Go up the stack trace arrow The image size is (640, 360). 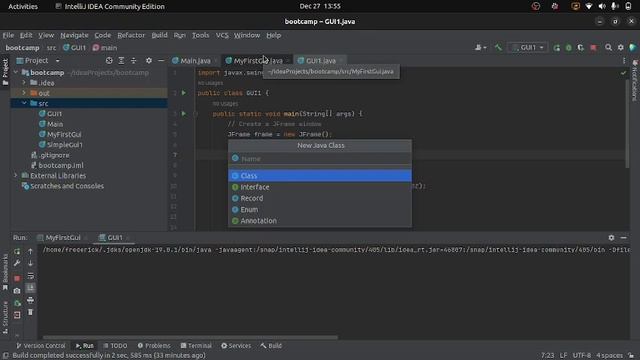(x=31, y=251)
